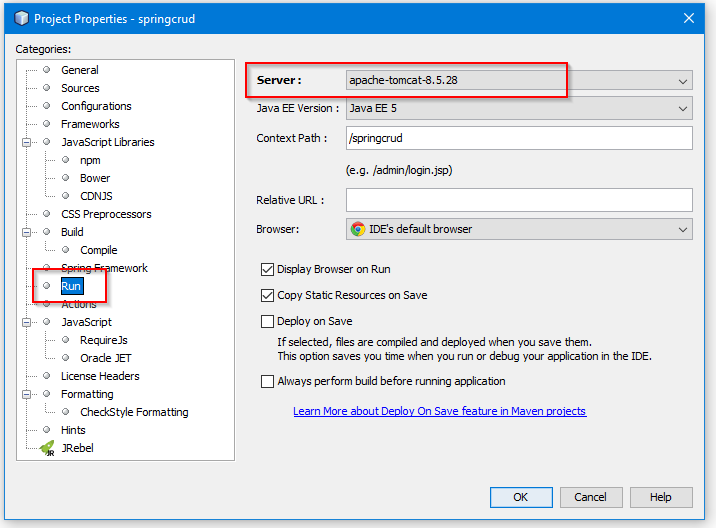Open the Help button

click(661, 497)
